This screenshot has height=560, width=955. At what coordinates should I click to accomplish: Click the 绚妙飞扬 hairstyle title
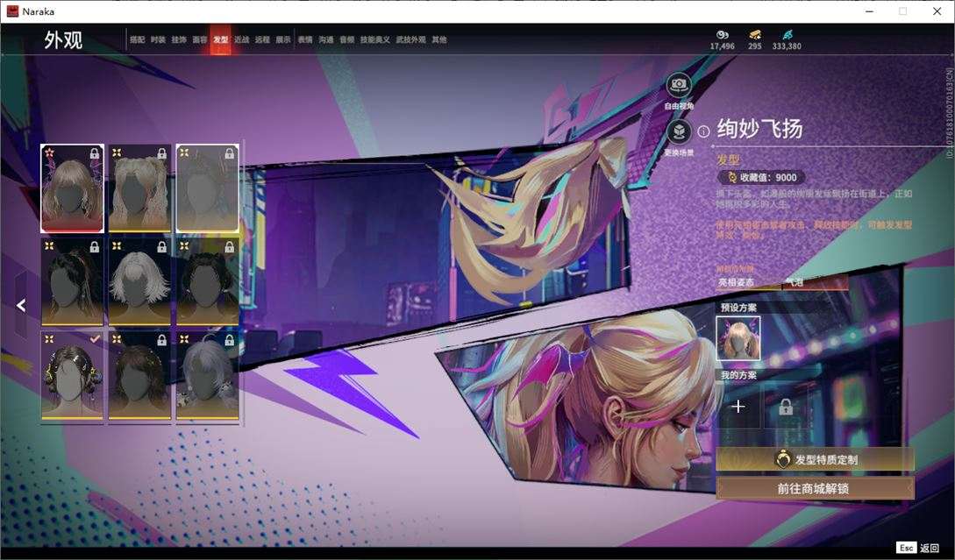(x=759, y=129)
